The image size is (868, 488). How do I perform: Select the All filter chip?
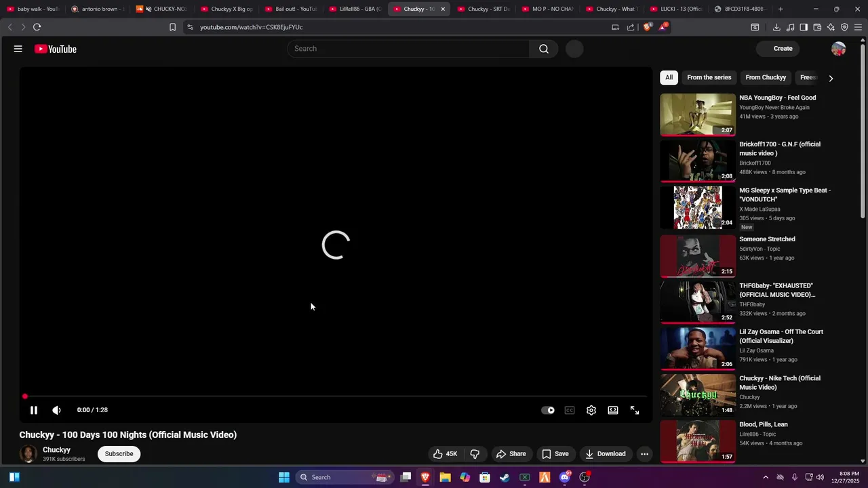(669, 77)
